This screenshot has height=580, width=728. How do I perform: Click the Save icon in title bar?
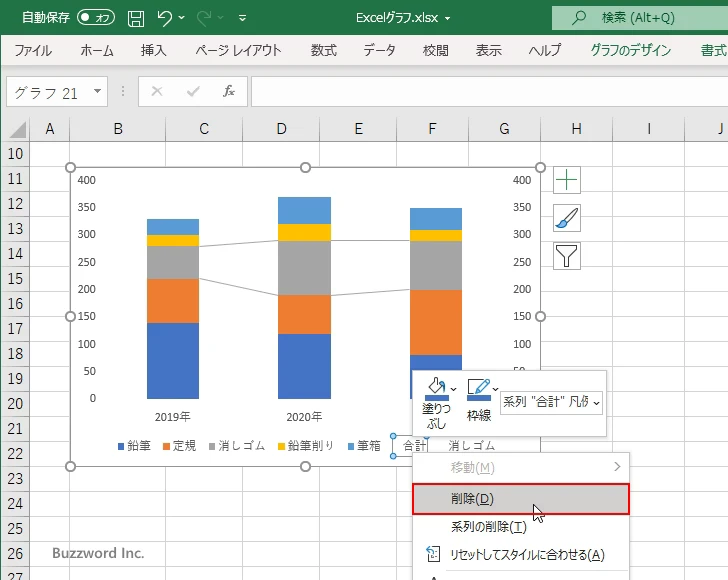[x=136, y=18]
